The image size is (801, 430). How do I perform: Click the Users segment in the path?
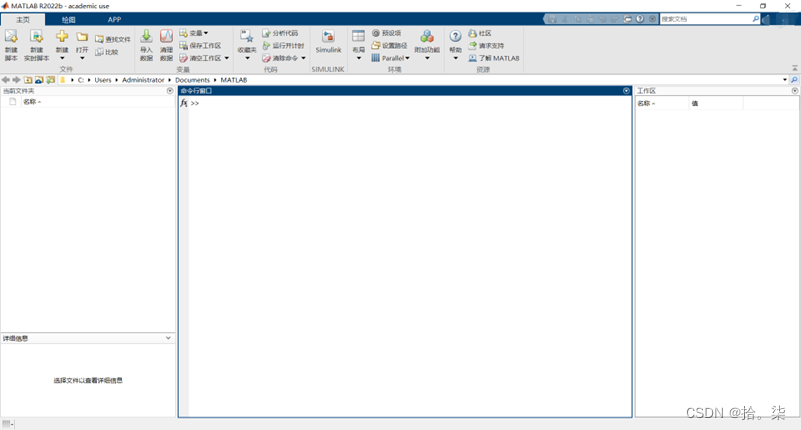103,80
